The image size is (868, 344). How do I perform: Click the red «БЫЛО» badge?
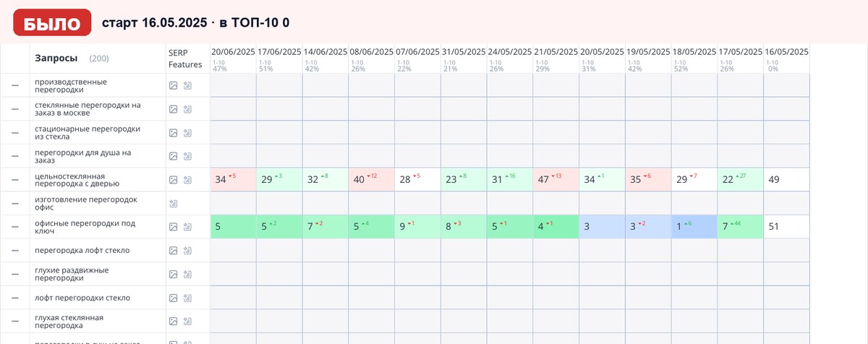pyautogui.click(x=52, y=22)
